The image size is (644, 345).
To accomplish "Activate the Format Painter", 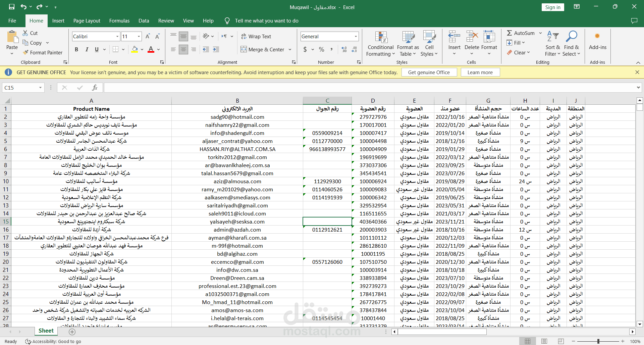I will [43, 52].
